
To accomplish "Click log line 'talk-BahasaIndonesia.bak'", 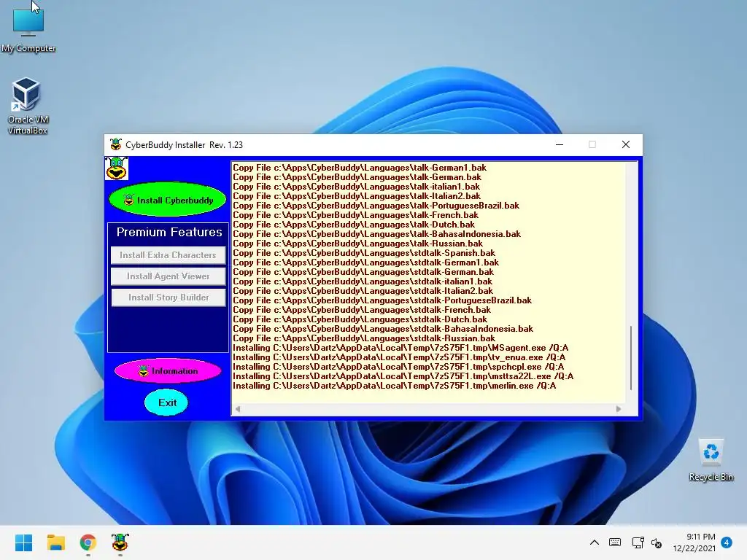I will 377,234.
